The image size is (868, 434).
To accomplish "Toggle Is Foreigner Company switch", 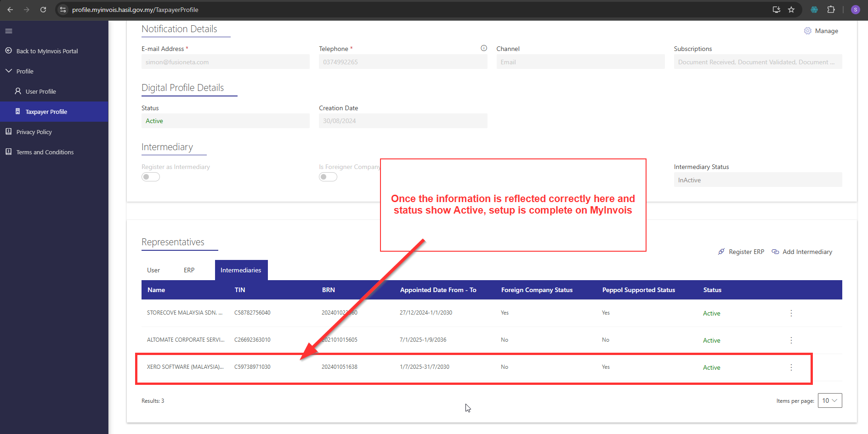I will [x=328, y=177].
